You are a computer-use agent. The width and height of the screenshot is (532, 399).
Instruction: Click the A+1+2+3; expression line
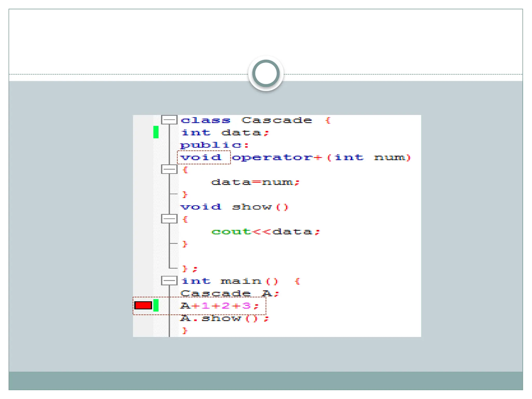220,306
